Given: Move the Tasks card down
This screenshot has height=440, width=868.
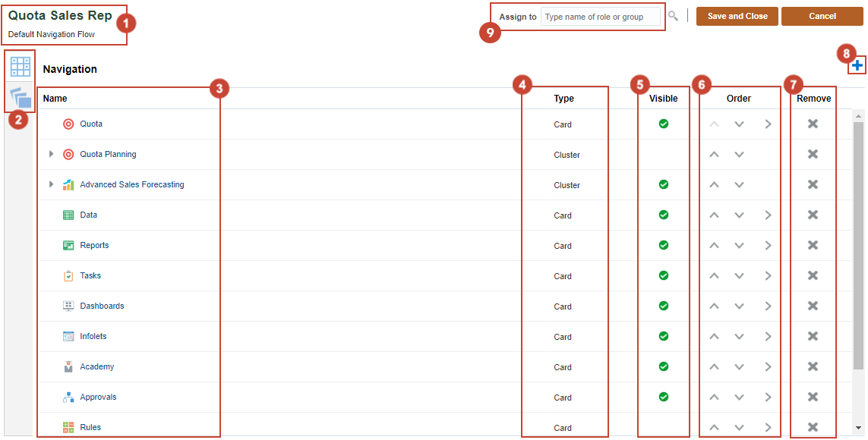Looking at the screenshot, I should 740,275.
